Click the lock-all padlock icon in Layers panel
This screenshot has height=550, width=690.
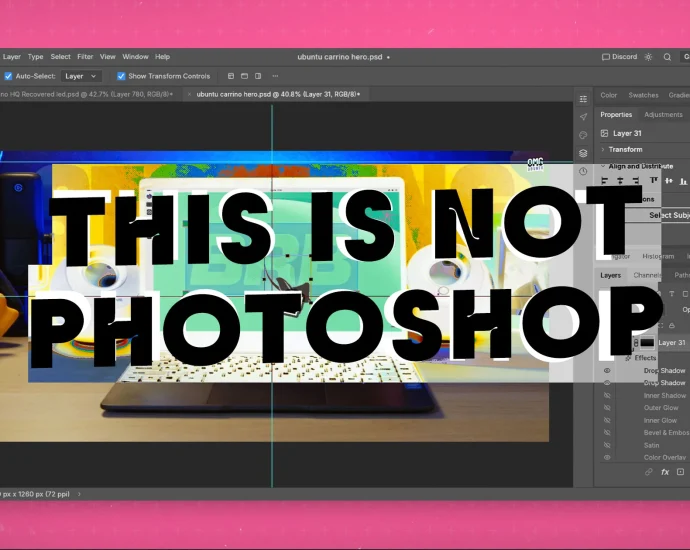(672, 326)
